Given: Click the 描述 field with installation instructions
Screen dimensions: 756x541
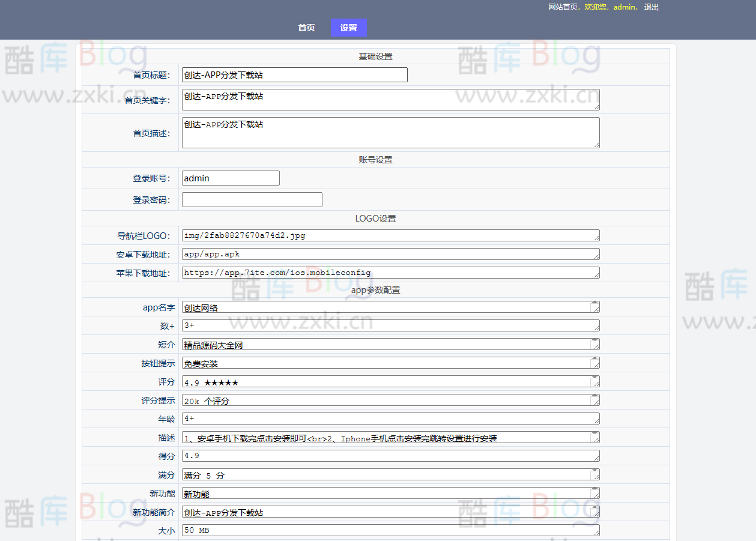Looking at the screenshot, I should point(390,437).
